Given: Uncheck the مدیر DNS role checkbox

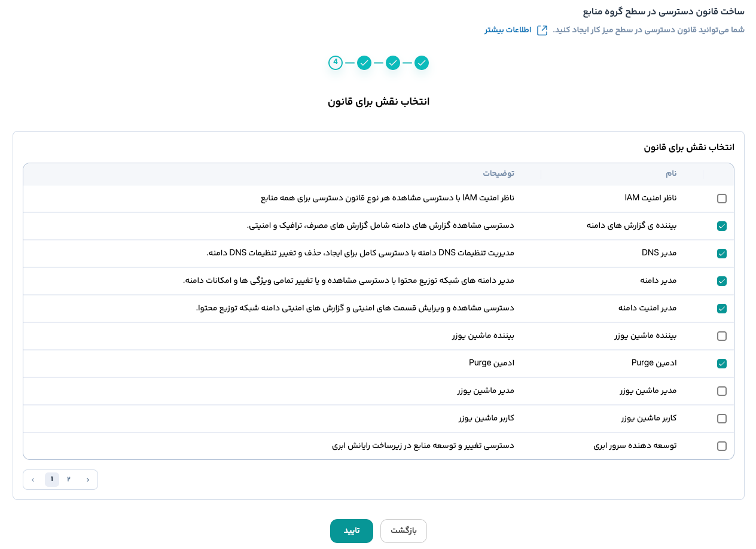Looking at the screenshot, I should coord(722,254).
